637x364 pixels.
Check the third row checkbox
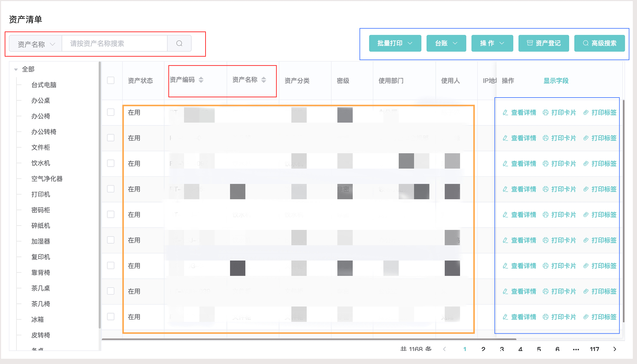pos(111,163)
